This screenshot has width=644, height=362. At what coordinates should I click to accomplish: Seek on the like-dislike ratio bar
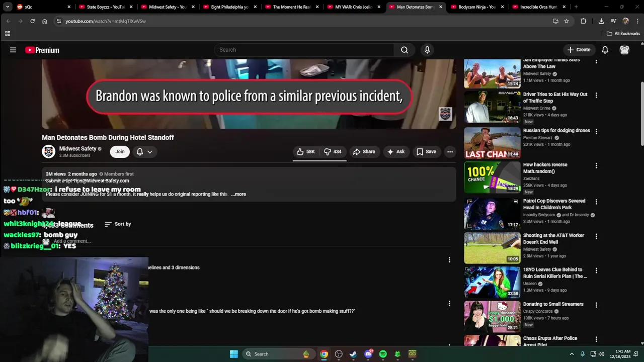(319, 161)
